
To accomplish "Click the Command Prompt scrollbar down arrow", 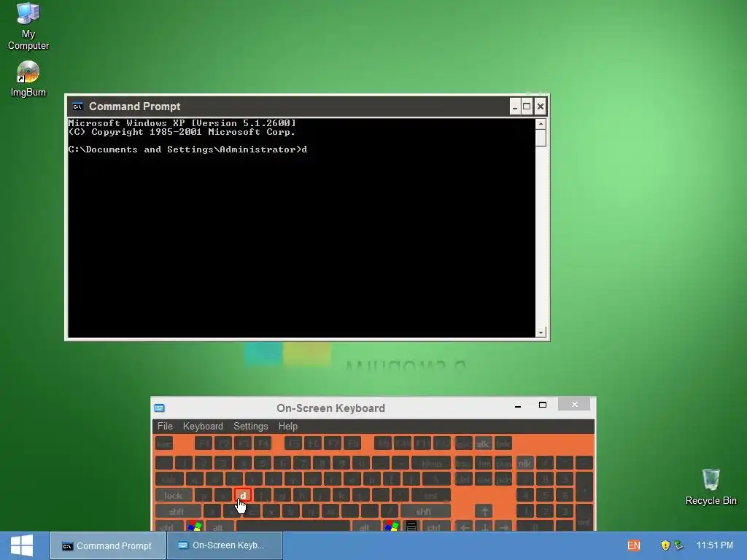I will tap(541, 332).
